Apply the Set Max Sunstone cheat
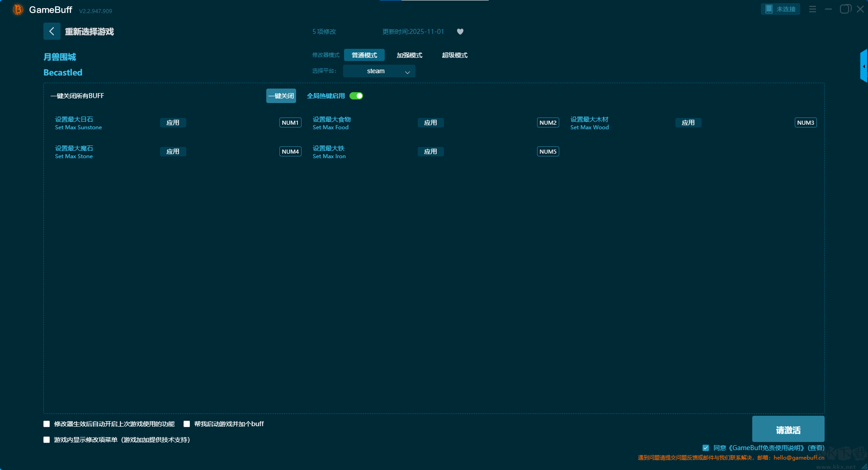The width and height of the screenshot is (868, 470). [x=173, y=122]
